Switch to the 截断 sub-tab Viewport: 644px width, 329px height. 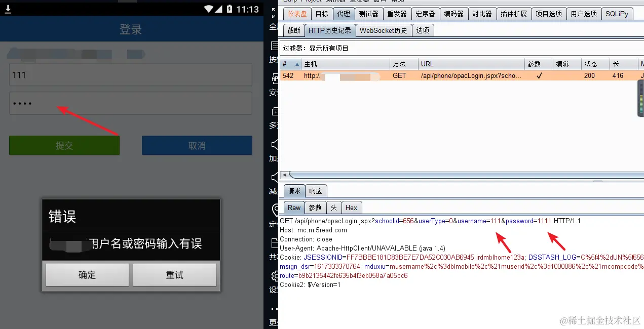294,30
